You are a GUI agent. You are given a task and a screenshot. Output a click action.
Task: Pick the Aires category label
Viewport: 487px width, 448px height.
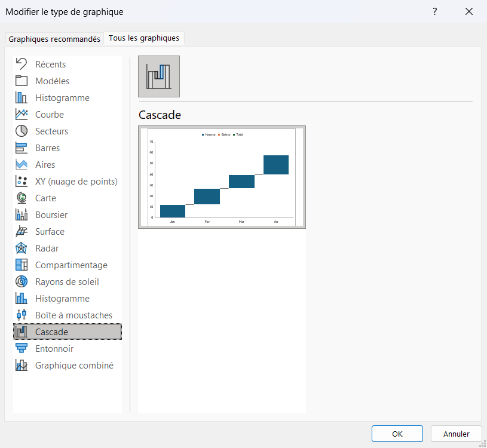(x=45, y=165)
